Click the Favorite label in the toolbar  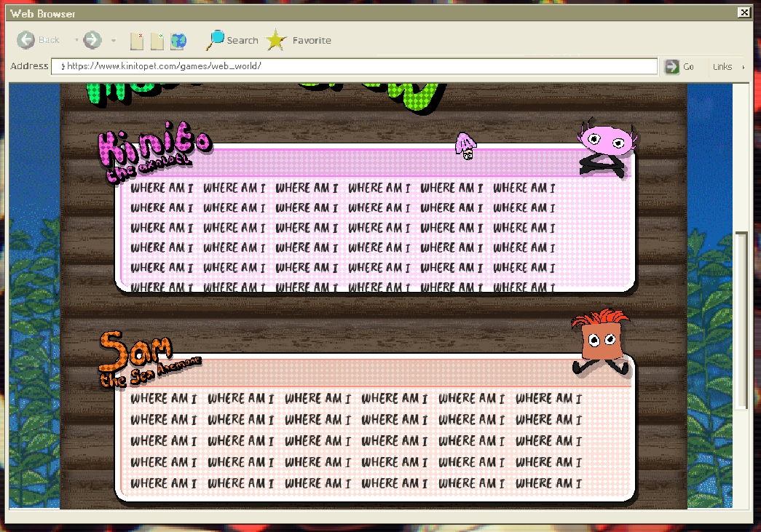click(312, 40)
